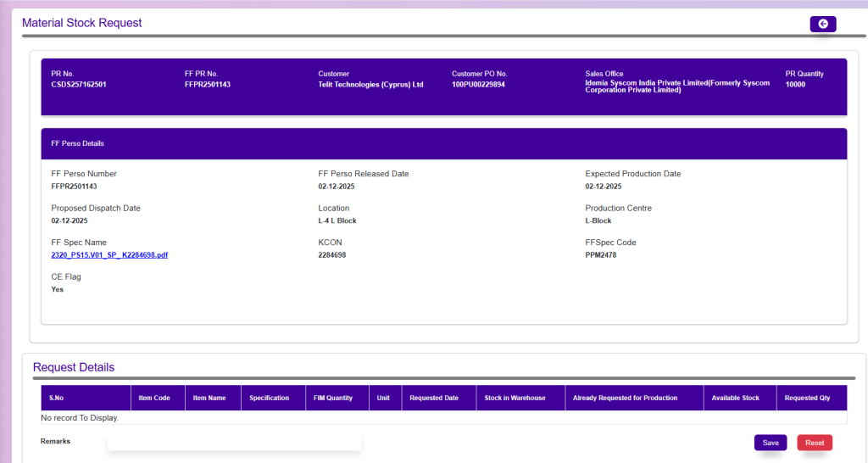Sort by Item Code column header
The image size is (868, 463).
pyautogui.click(x=154, y=398)
